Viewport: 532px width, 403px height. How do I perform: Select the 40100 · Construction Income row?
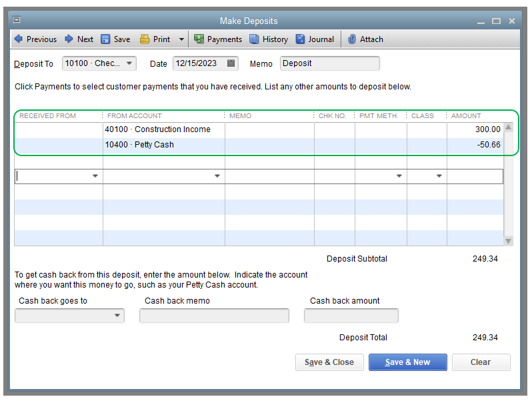[x=259, y=129]
